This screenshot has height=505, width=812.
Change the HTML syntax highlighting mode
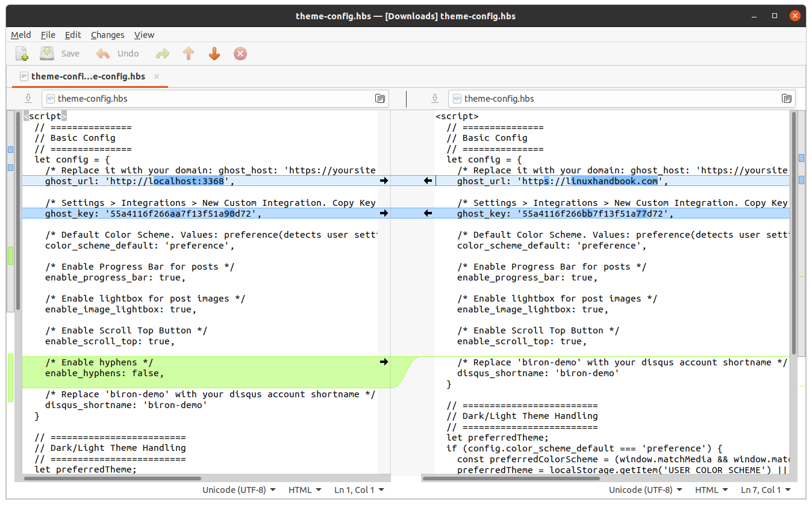(305, 489)
